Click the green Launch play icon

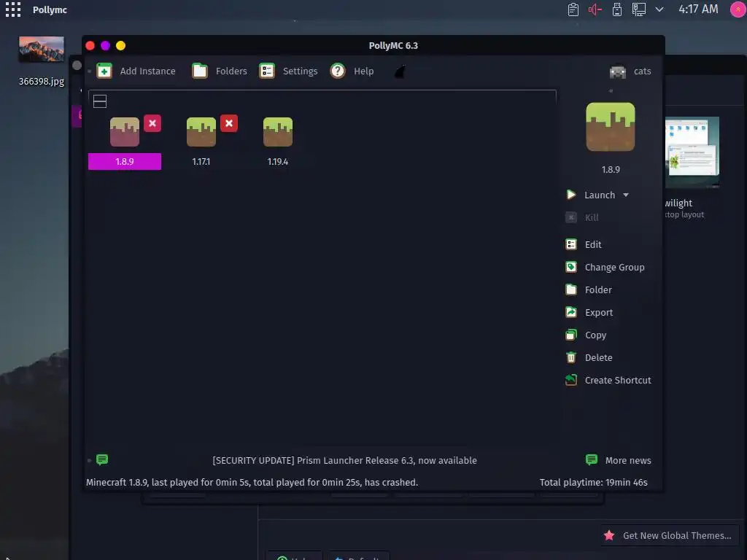pos(570,195)
